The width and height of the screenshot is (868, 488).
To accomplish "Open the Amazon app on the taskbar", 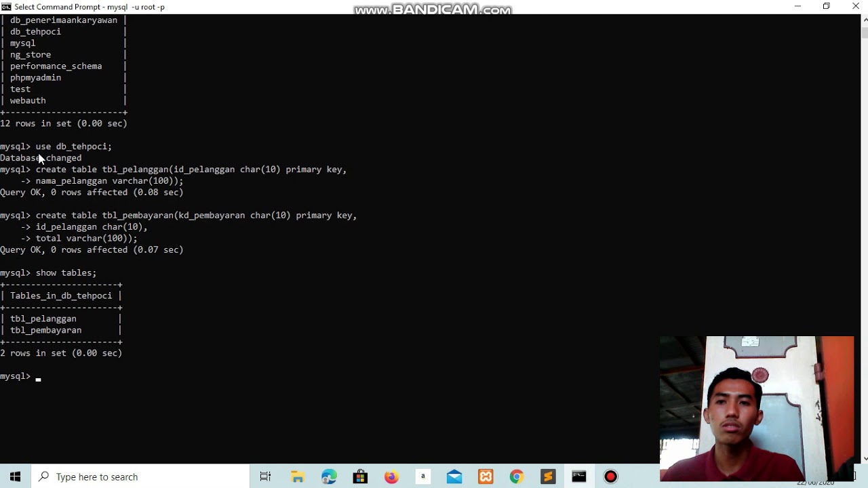I will pyautogui.click(x=422, y=476).
